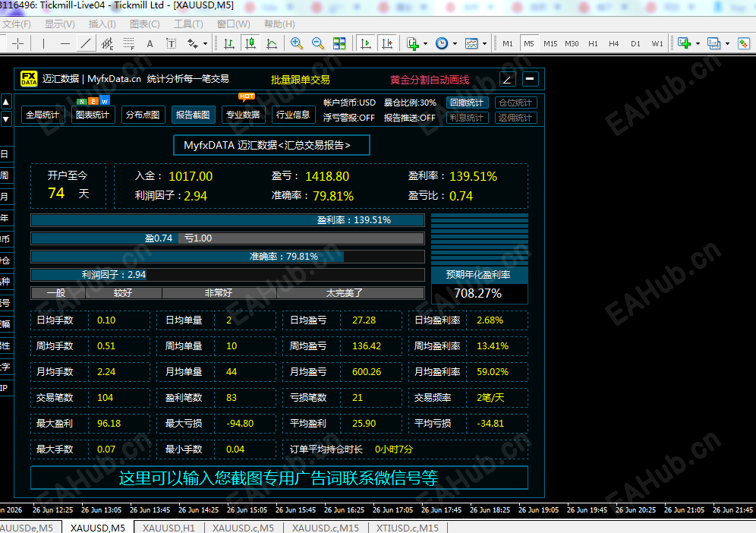Viewport: 756px width, 533px height.
Task: Click the diagonal line icon in MyfxData header
Action: pyautogui.click(x=507, y=80)
